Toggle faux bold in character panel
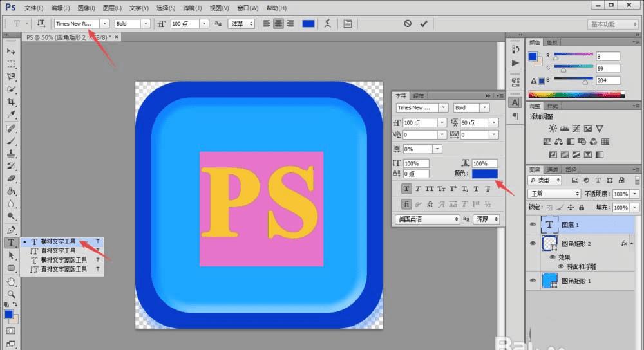Image resolution: width=644 pixels, height=350 pixels. [x=406, y=189]
